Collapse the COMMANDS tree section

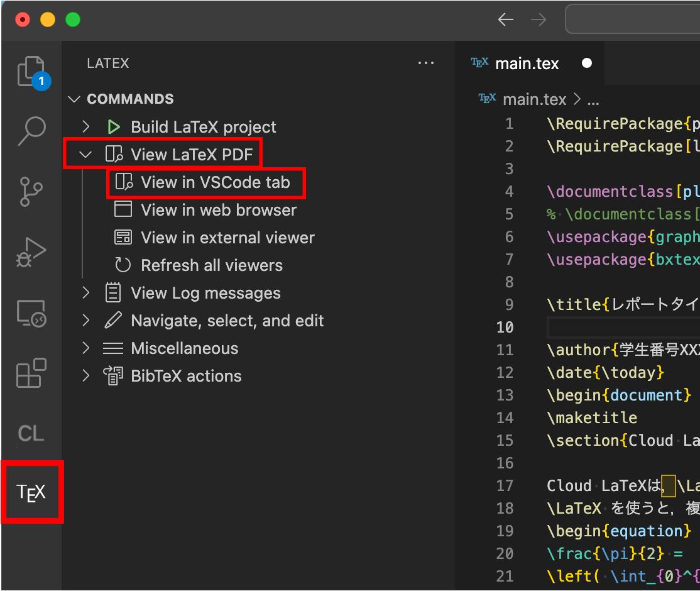point(74,99)
